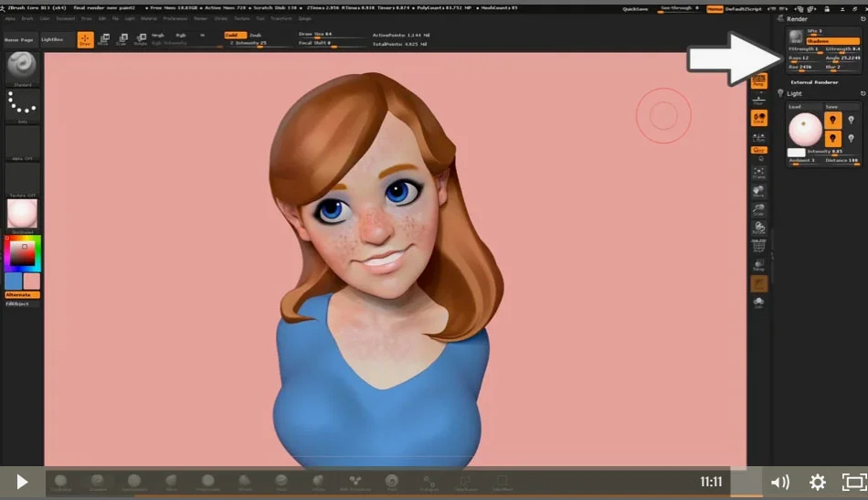Click the External Renderer button

[814, 82]
